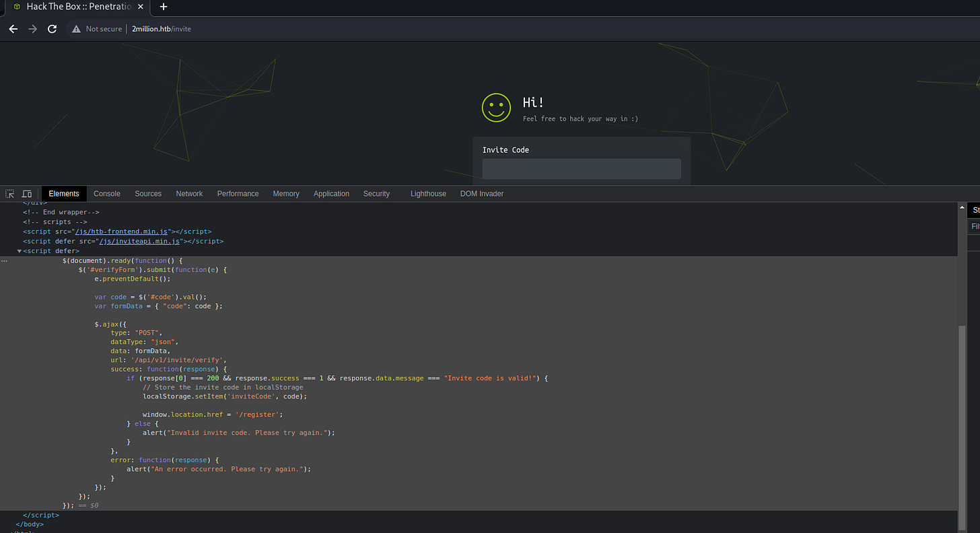Click the closing </body> tag
980x533 pixels.
(x=29, y=524)
